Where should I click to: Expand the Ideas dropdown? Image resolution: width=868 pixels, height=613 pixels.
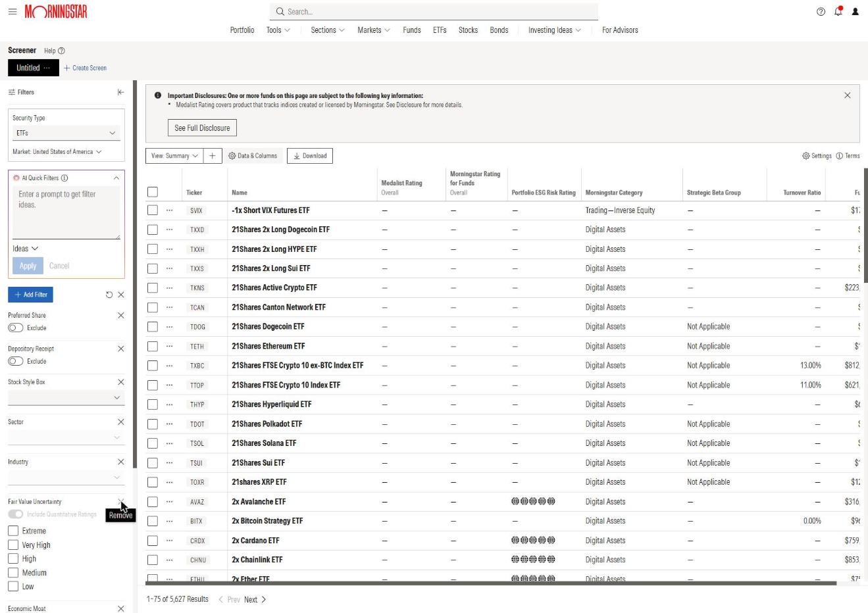tap(26, 249)
